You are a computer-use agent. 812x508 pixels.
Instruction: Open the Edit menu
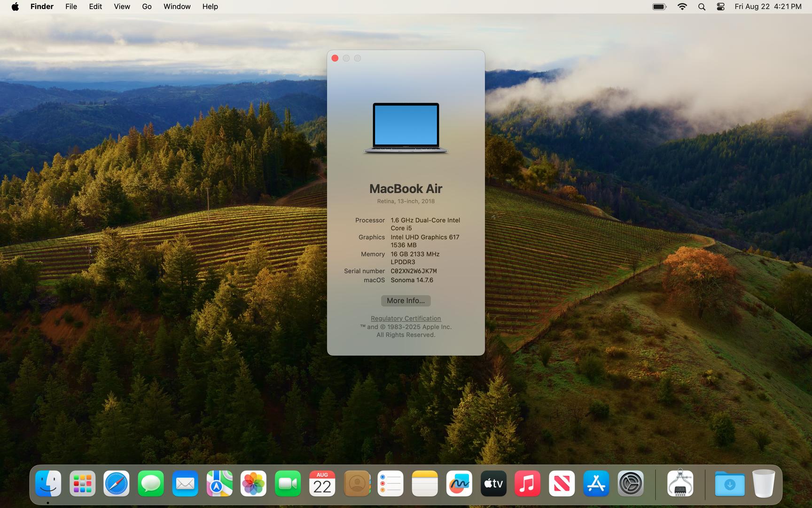pos(95,7)
